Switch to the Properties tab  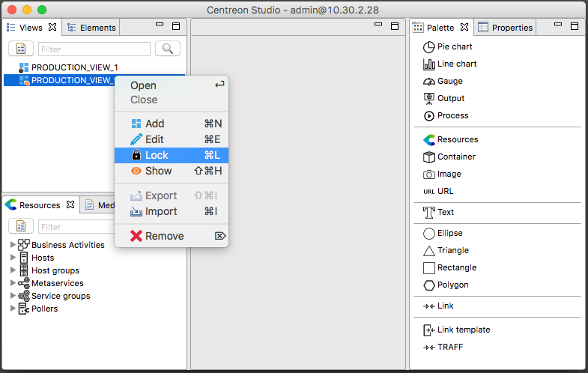505,28
